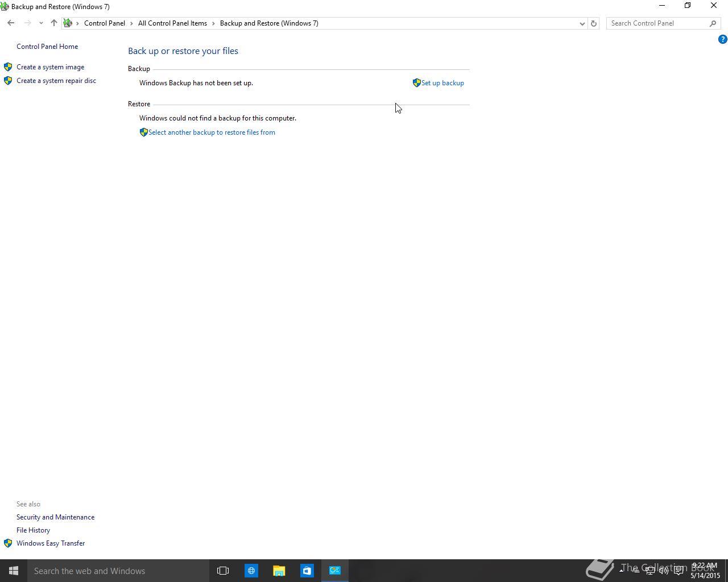Open File Explorer from the taskbar
The height and width of the screenshot is (582, 728).
[x=279, y=571]
